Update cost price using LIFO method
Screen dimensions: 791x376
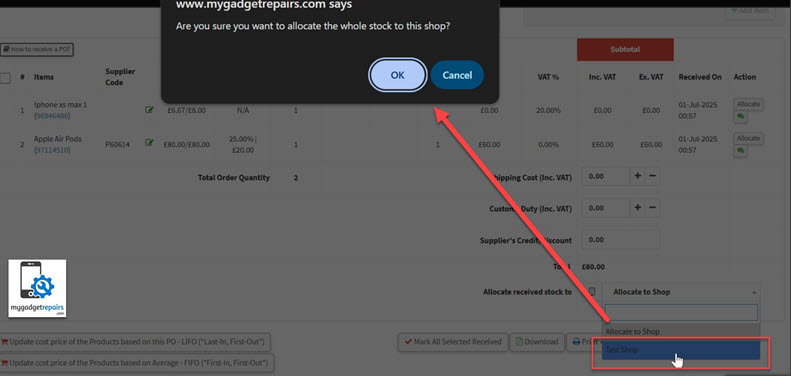(x=135, y=342)
